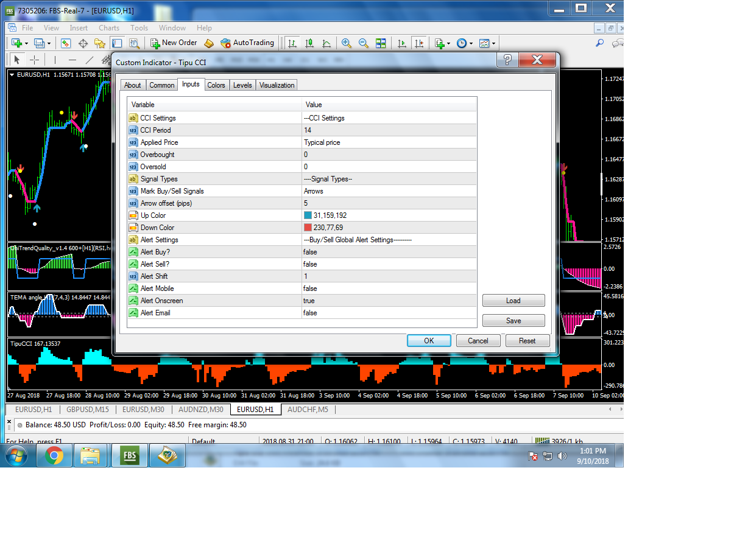Toggle the AutoTrading button
This screenshot has width=748, height=560.
[247, 43]
